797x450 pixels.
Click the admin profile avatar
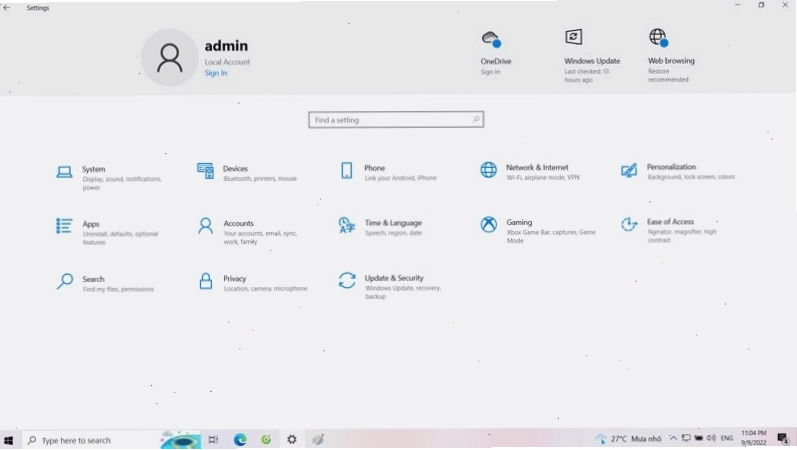tap(169, 57)
